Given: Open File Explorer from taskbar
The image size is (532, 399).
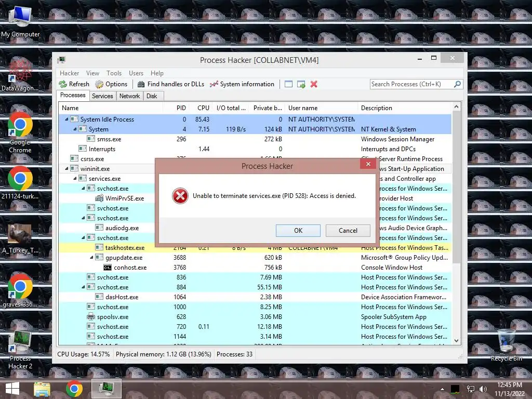Looking at the screenshot, I should (42, 389).
